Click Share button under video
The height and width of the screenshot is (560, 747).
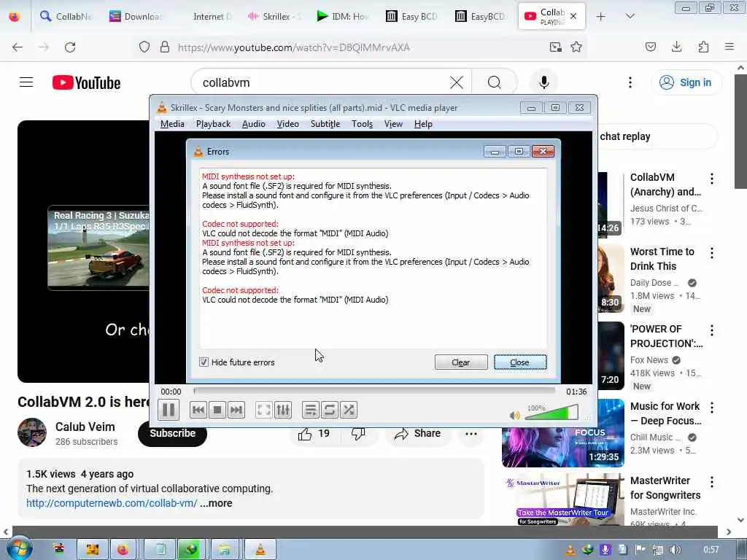click(417, 433)
